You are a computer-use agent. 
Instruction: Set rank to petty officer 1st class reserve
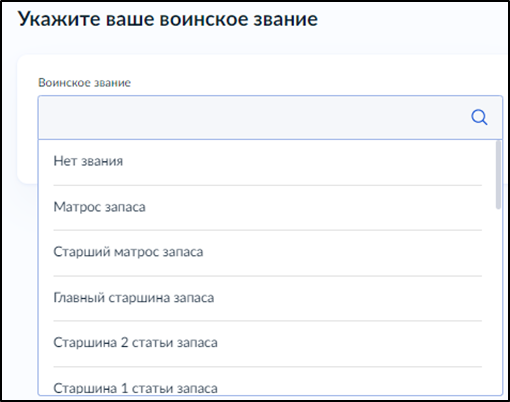268,381
